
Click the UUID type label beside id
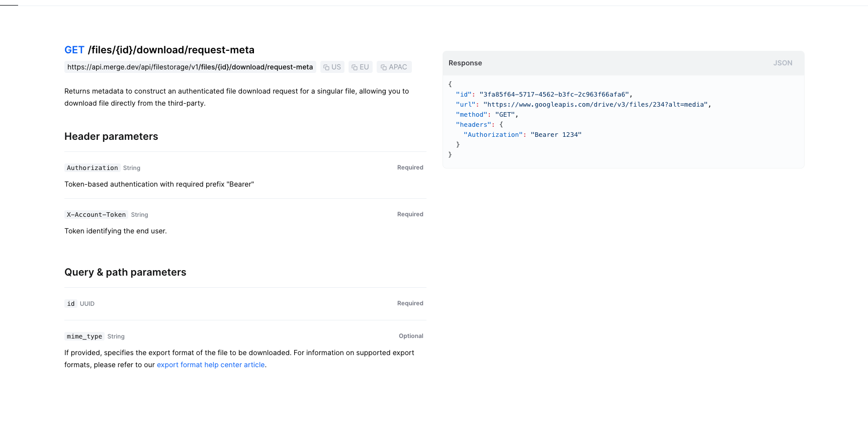87,304
